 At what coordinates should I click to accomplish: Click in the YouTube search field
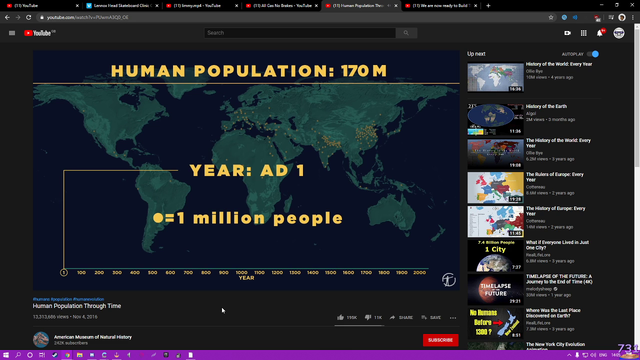coord(300,33)
